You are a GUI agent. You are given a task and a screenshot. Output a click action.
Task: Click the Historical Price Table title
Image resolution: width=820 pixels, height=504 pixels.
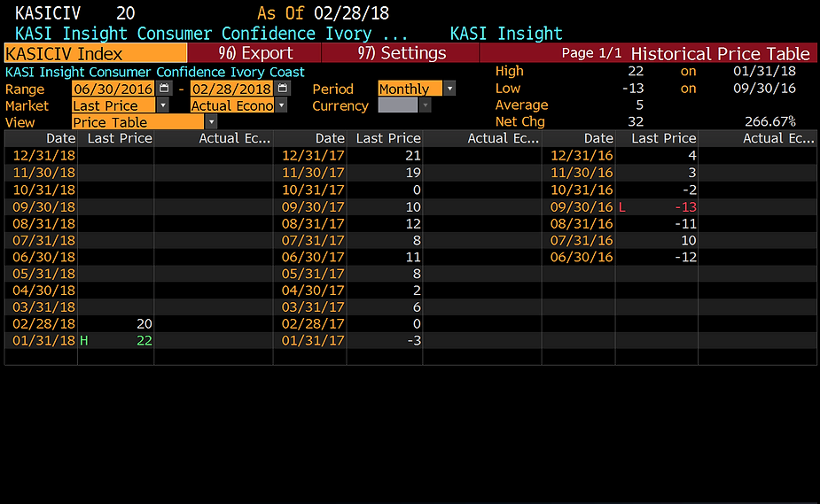tap(720, 53)
